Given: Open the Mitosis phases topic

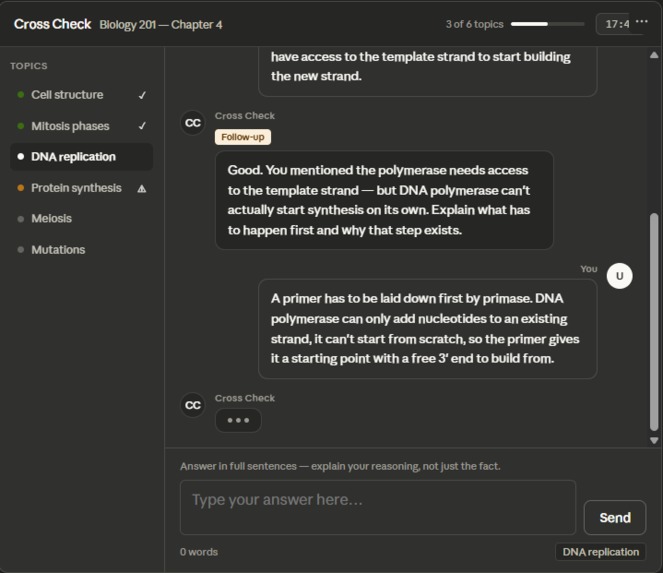Looking at the screenshot, I should (x=81, y=126).
